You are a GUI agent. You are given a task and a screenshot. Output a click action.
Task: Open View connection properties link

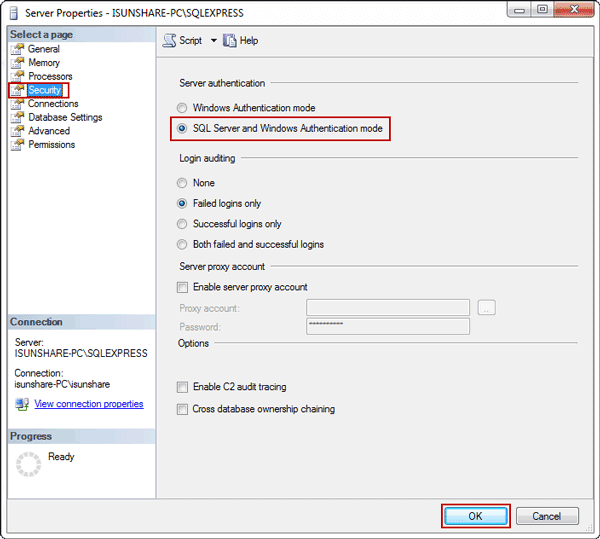89,404
